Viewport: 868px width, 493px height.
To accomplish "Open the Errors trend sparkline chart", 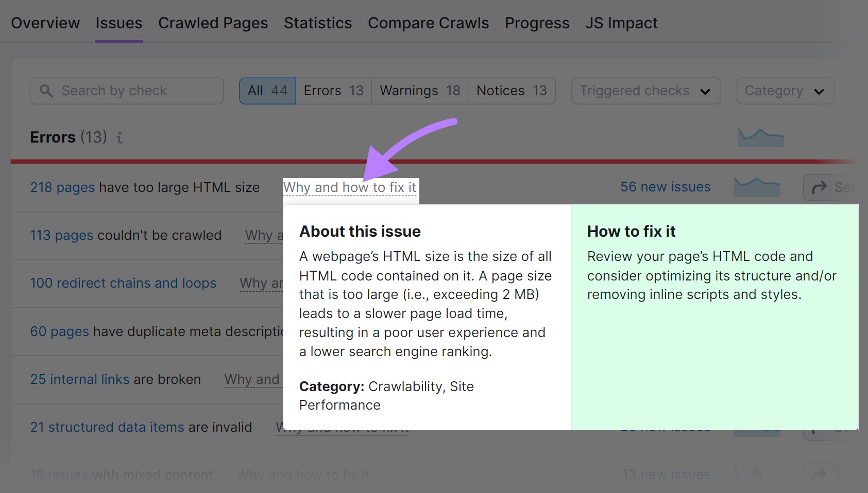I will coord(760,137).
